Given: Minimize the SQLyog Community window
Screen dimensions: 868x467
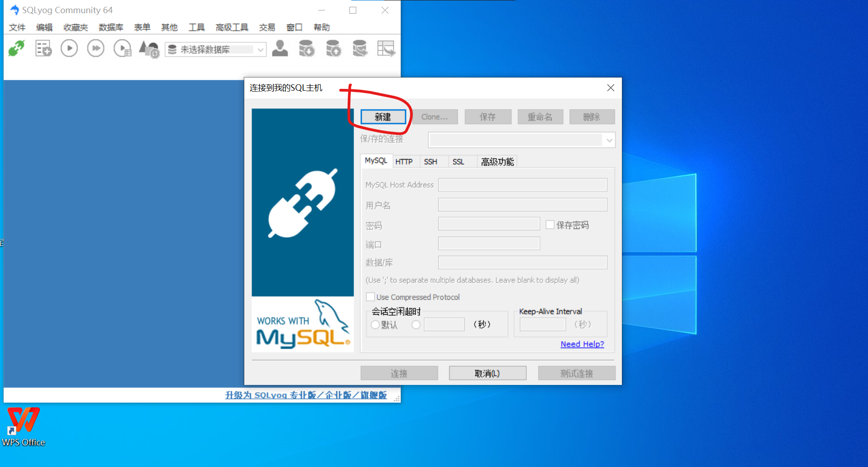Looking at the screenshot, I should coord(321,10).
